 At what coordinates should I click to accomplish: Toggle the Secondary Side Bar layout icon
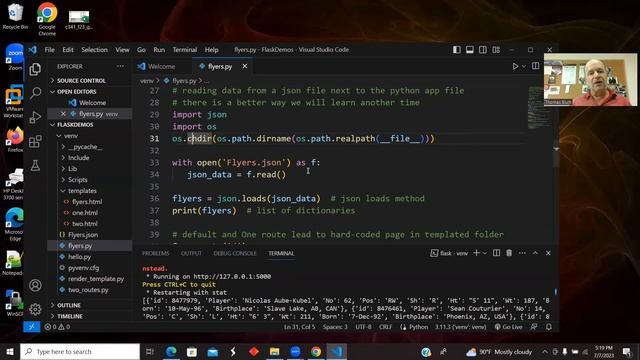point(483,50)
